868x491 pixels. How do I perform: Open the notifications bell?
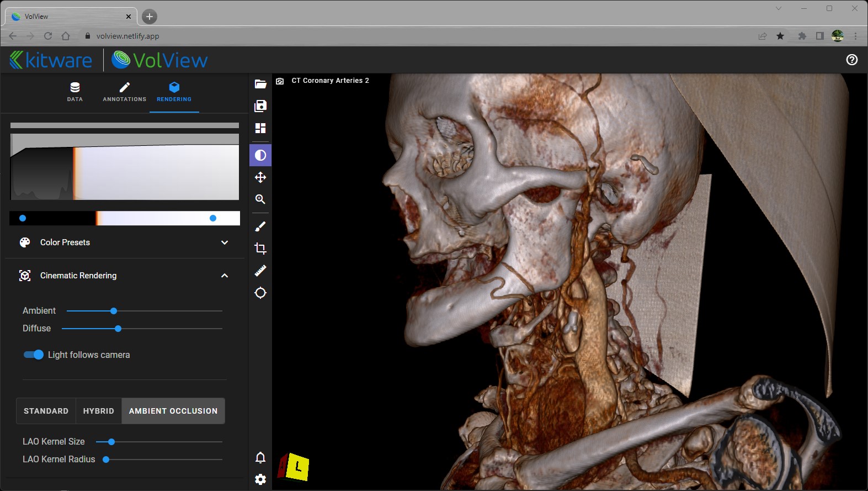tap(260, 457)
